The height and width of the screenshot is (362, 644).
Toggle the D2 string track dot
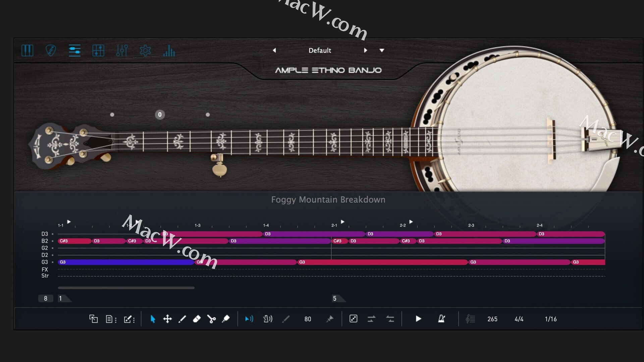click(x=53, y=255)
